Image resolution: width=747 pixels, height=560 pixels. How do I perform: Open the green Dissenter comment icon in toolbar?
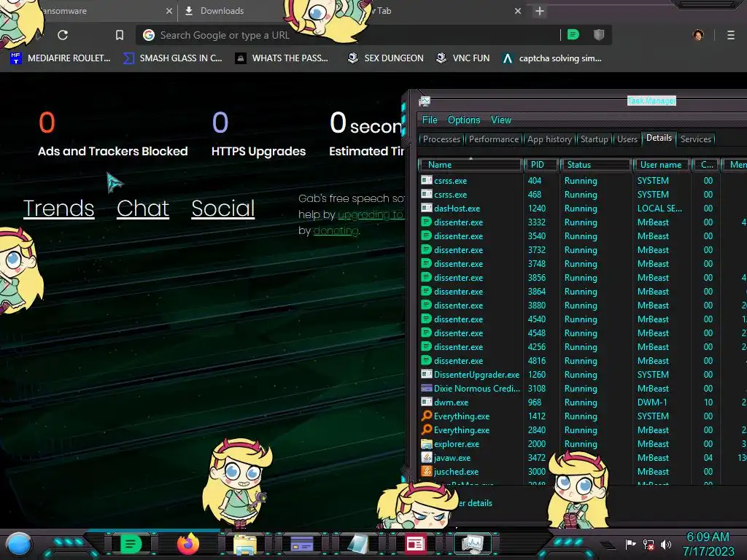pyautogui.click(x=573, y=35)
